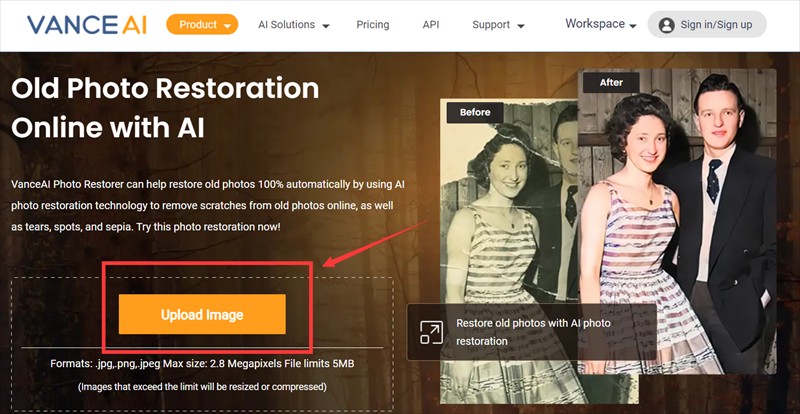Click the VanceAI logo

pyautogui.click(x=87, y=25)
